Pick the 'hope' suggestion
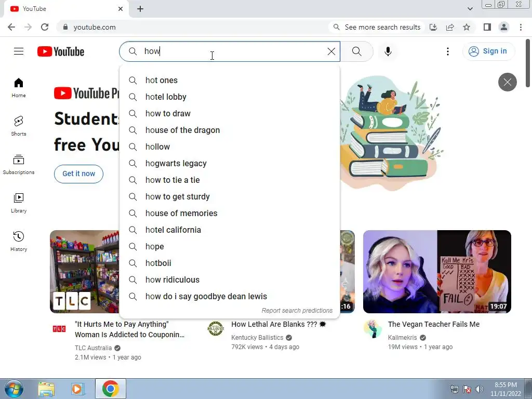This screenshot has width=532, height=399. pyautogui.click(x=230, y=246)
